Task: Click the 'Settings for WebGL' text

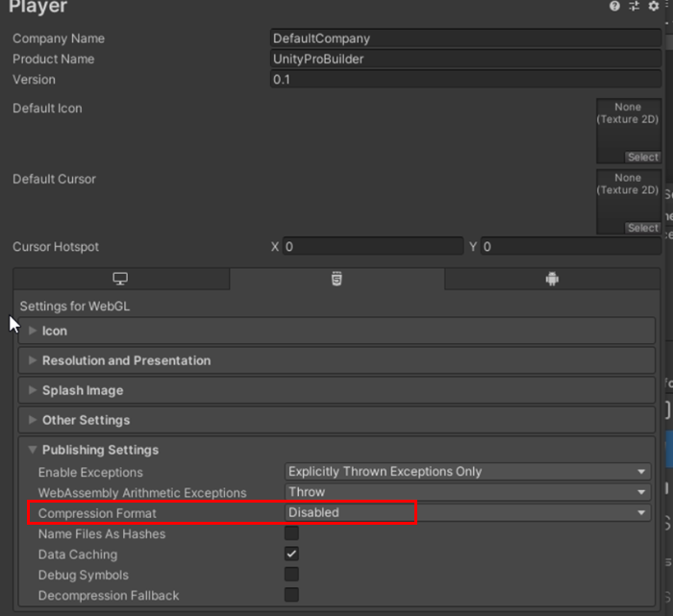Action: pos(75,307)
